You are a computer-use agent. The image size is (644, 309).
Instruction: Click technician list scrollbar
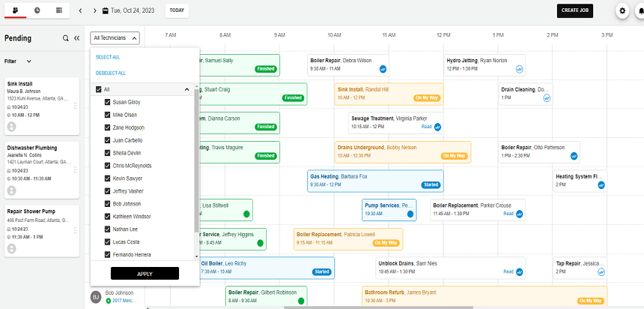[196, 160]
